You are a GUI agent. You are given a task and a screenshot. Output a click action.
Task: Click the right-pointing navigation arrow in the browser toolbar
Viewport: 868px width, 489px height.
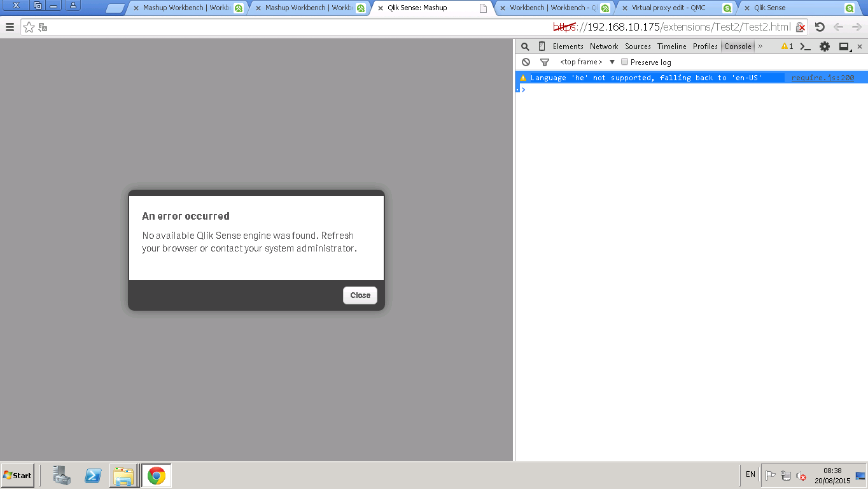click(857, 27)
